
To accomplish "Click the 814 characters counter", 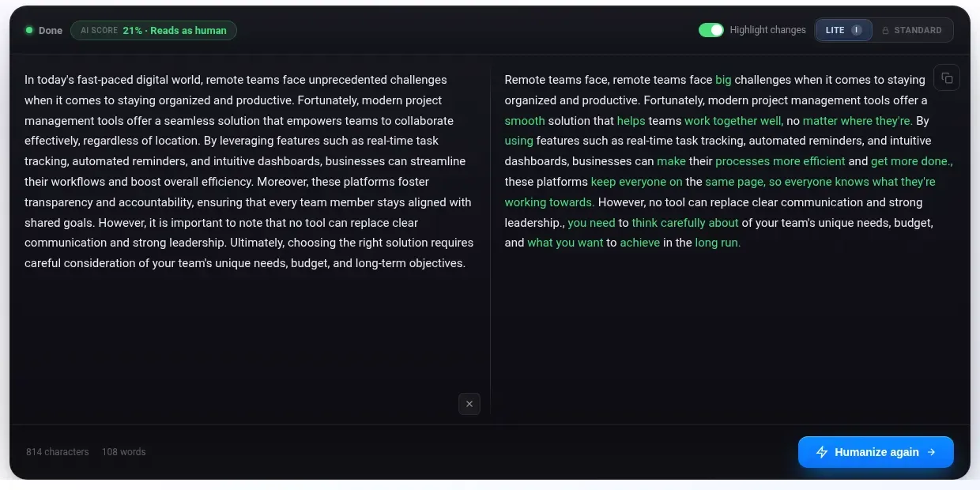I will (58, 452).
